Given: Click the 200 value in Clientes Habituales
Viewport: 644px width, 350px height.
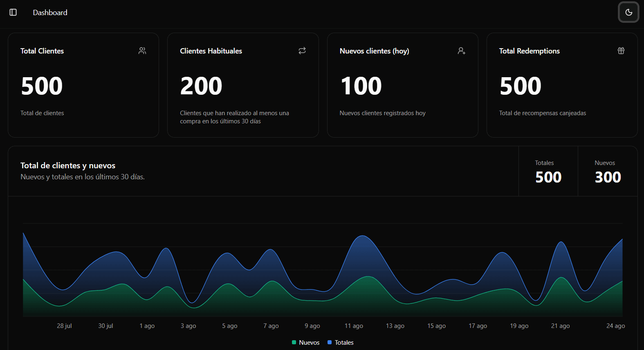Looking at the screenshot, I should (x=201, y=86).
